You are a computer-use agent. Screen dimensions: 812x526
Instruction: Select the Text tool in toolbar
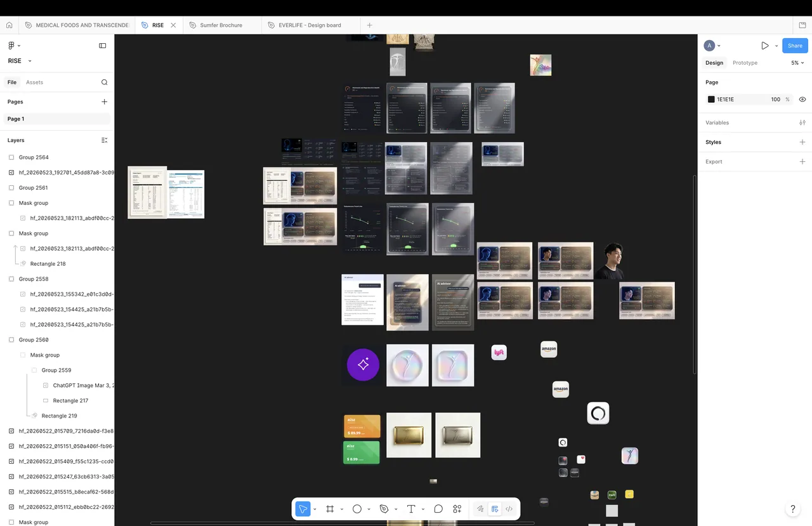(411, 509)
